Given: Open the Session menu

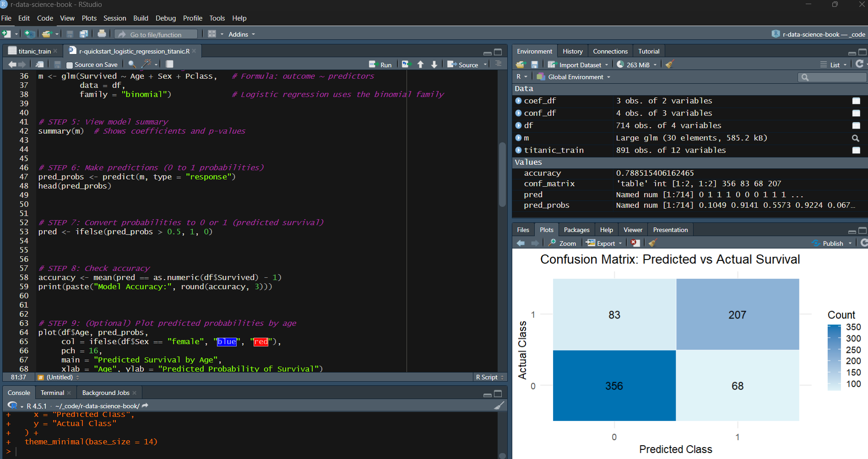Looking at the screenshot, I should [x=114, y=18].
